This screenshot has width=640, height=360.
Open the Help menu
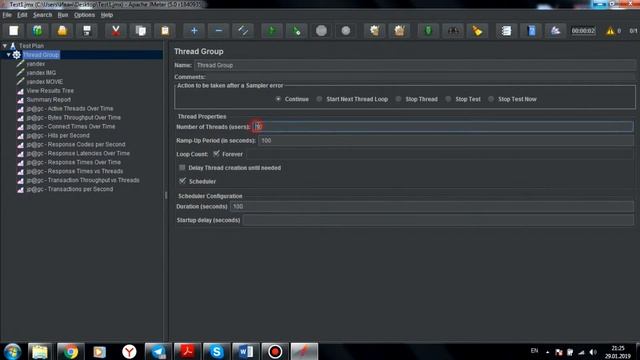(107, 15)
